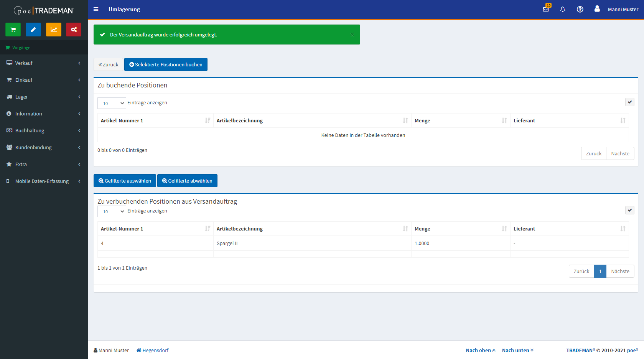644x359 pixels.
Task: Open the orange chart statistics icon
Action: [x=54, y=30]
